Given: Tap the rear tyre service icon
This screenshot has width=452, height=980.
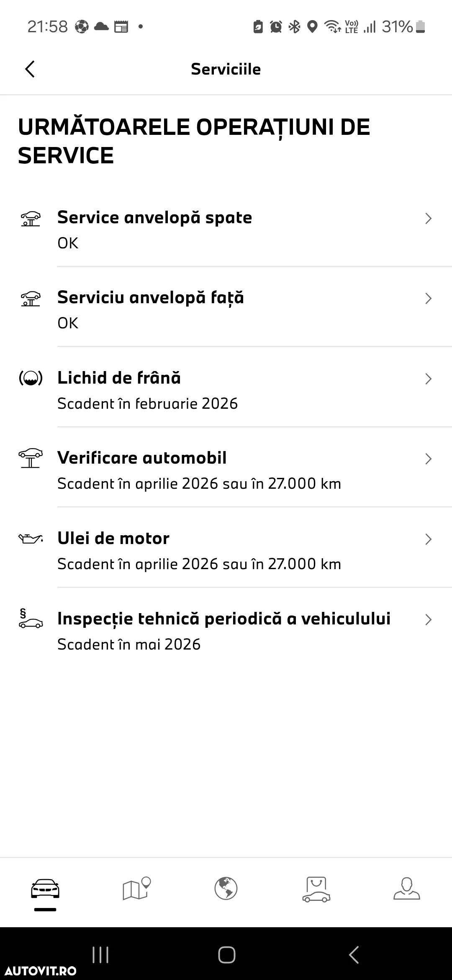Looking at the screenshot, I should (31, 219).
